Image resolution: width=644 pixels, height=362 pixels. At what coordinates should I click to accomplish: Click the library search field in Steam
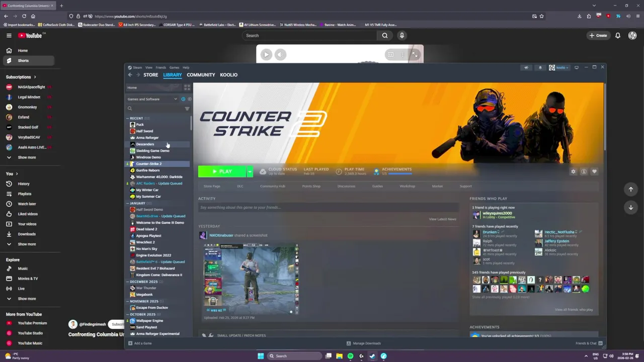pos(156,109)
